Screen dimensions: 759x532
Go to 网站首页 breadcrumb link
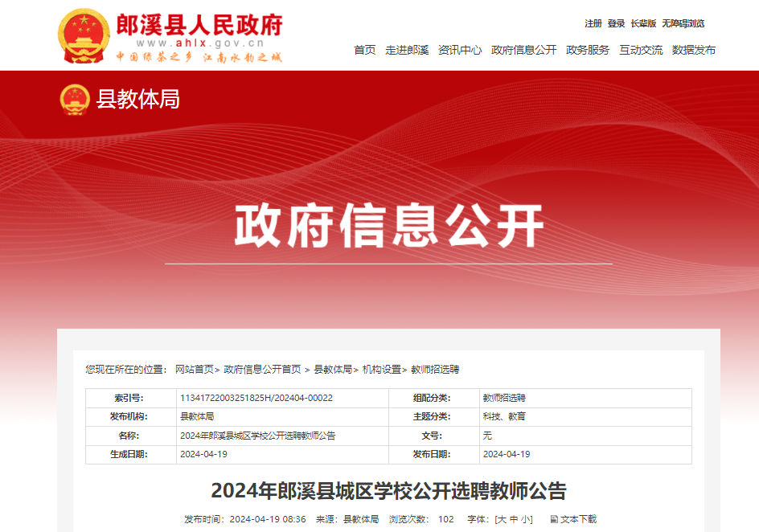tap(194, 370)
